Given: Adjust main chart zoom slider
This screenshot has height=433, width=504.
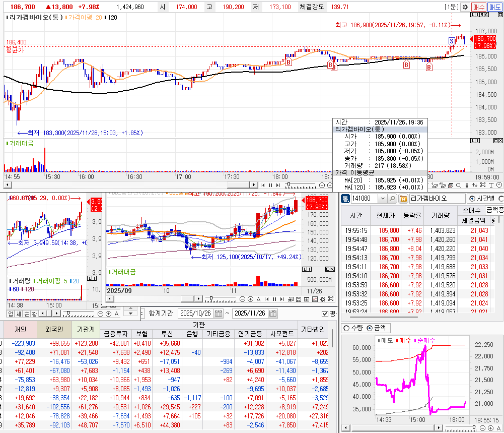Looking at the screenshot, I should pyautogui.click(x=289, y=184).
